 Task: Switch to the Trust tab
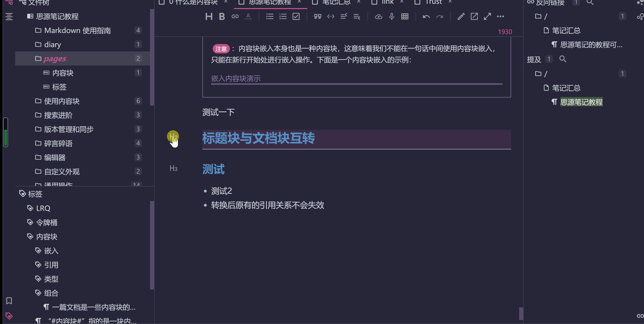pos(433,2)
